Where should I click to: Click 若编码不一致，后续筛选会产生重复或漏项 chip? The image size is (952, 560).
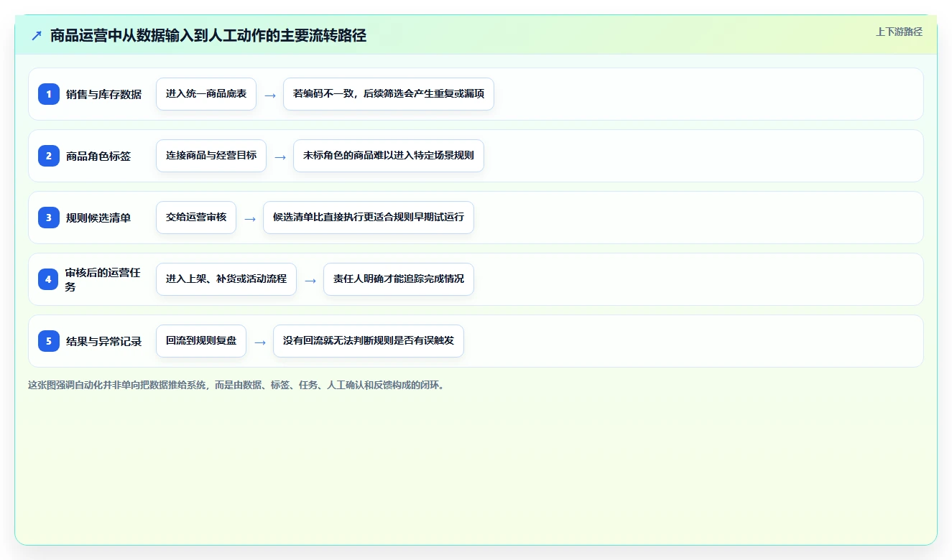(x=389, y=94)
